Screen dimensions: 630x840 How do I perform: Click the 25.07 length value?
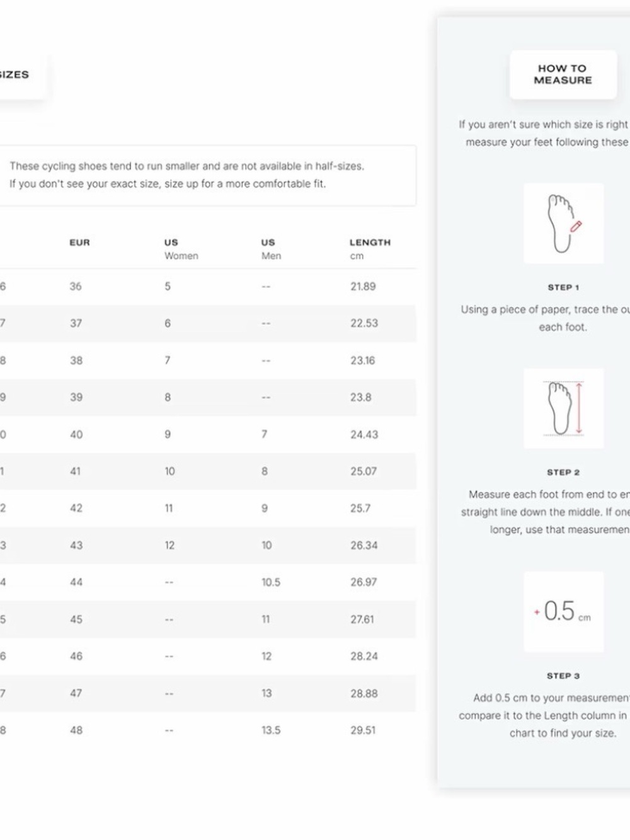(x=364, y=471)
